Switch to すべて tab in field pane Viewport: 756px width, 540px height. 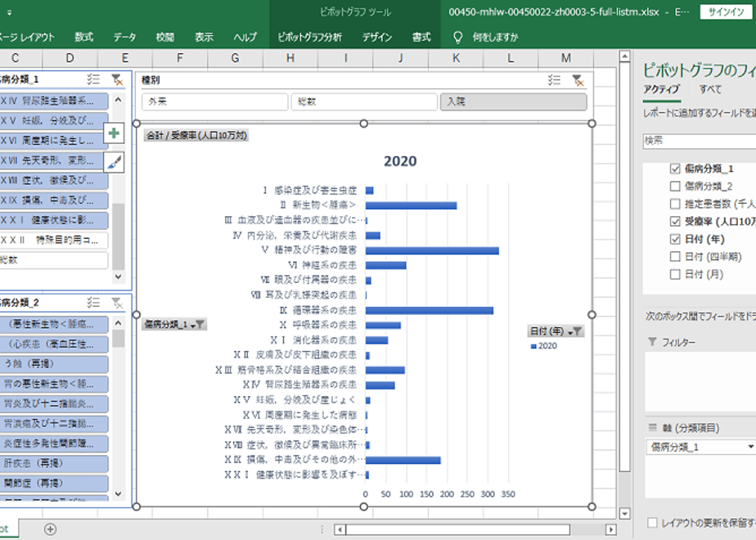(710, 89)
